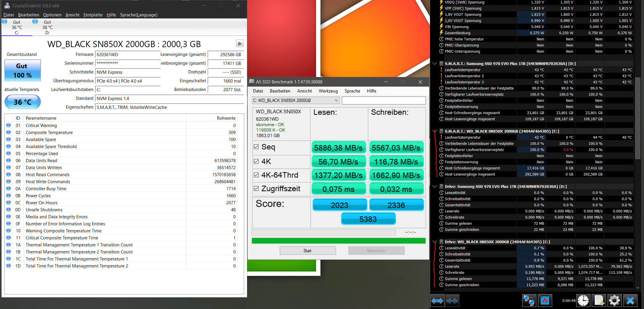Click the icon beside PMIC-Unterspannung

click(441, 51)
